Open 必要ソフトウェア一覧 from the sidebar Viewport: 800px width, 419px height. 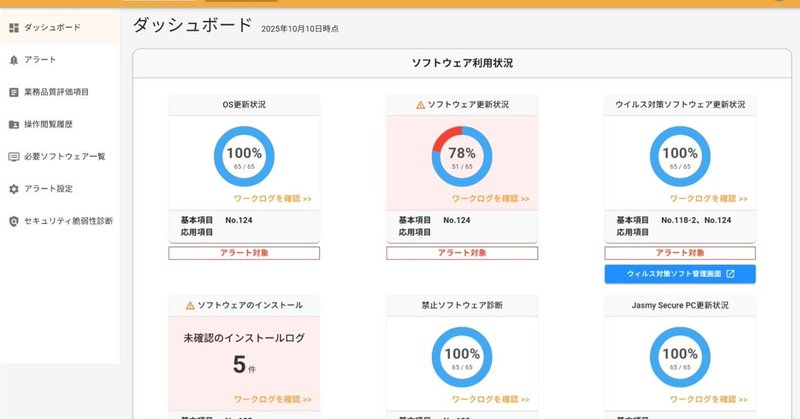60,156
